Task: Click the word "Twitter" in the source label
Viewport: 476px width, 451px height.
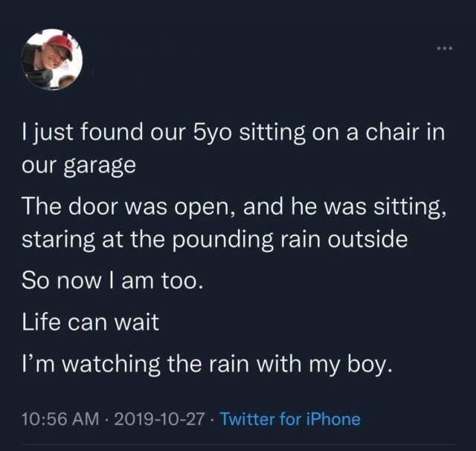Action: click(x=248, y=419)
